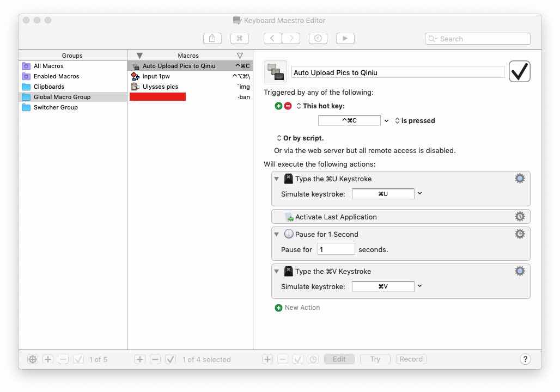Click the globe icon below the Groups list
The image size is (560, 392).
33,359
